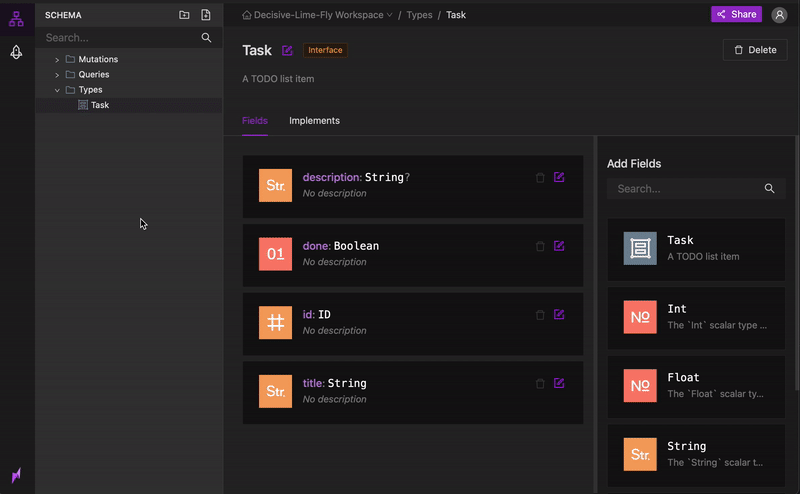
Task: Edit the Task type name pencil icon
Action: click(x=287, y=50)
